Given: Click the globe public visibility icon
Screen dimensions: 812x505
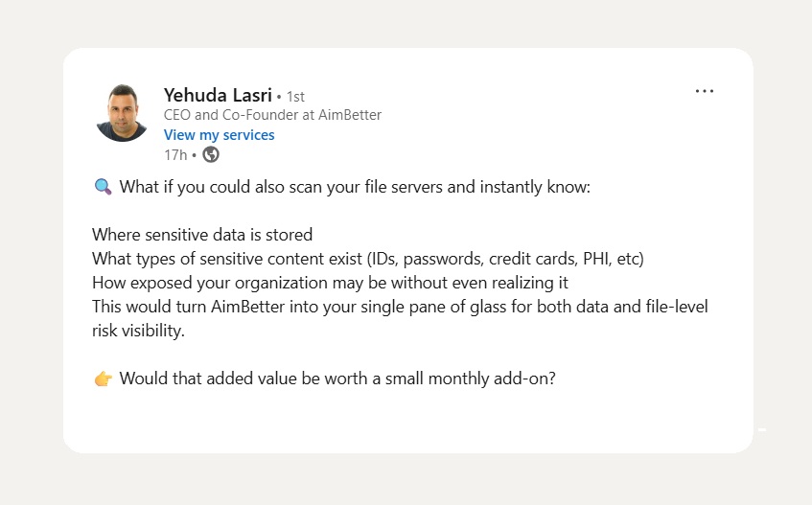Looking at the screenshot, I should pos(210,154).
